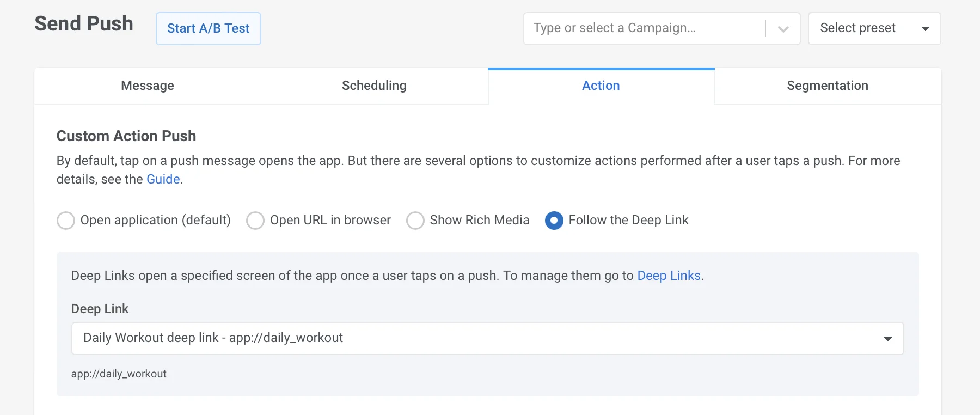Click the Send Push page title
The height and width of the screenshot is (415, 980).
click(x=84, y=23)
